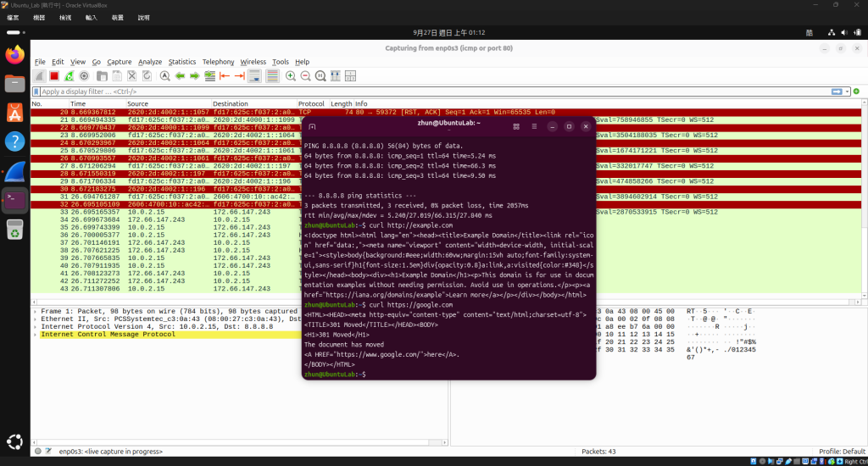Reload the capture file toolbar icon
Screen dimensions: 868x466
[147, 76]
